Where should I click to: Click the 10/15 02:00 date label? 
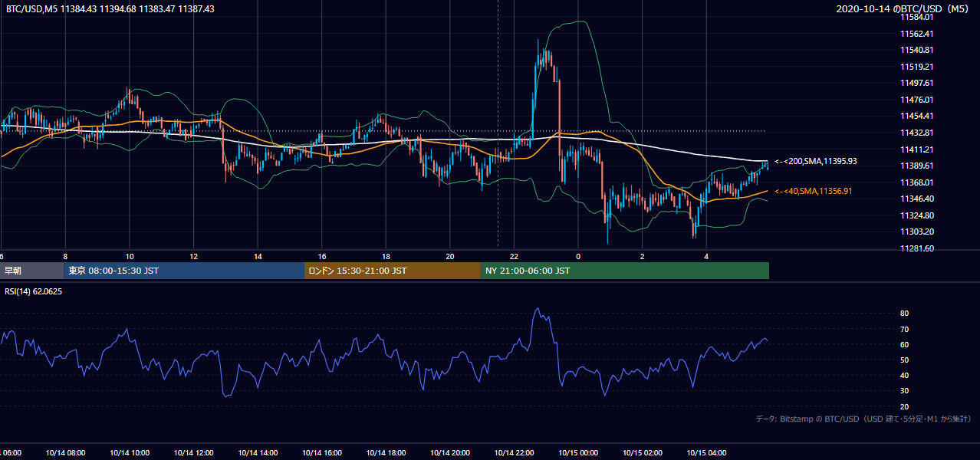(x=643, y=453)
